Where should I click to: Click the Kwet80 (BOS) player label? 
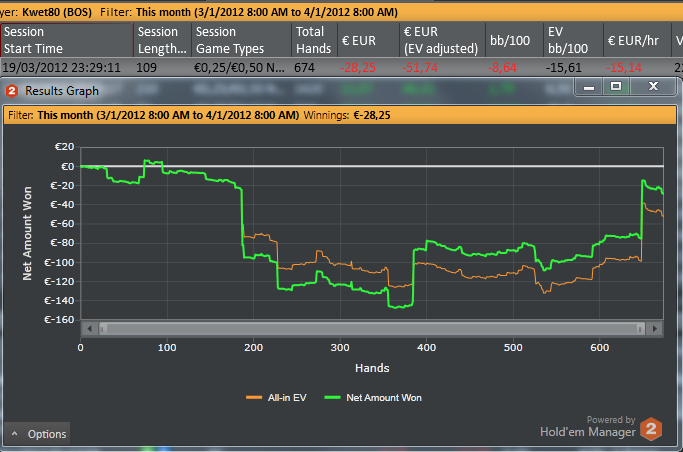[x=57, y=12]
